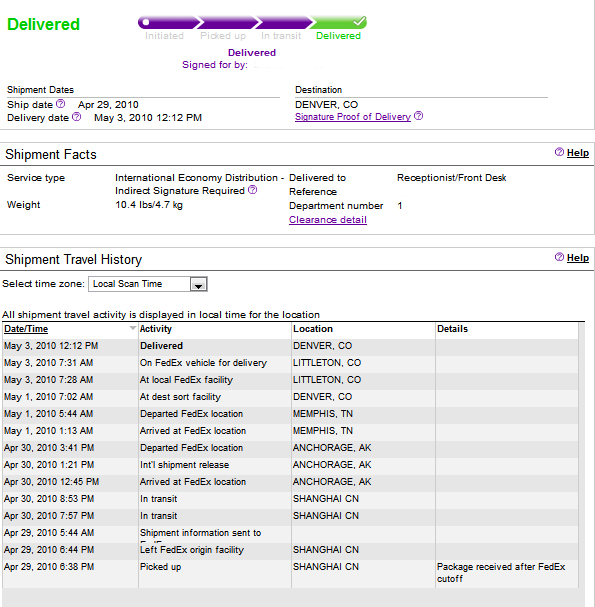Sort by Date/Time column header
Viewport: 595px width, 607px height.
pyautogui.click(x=26, y=329)
